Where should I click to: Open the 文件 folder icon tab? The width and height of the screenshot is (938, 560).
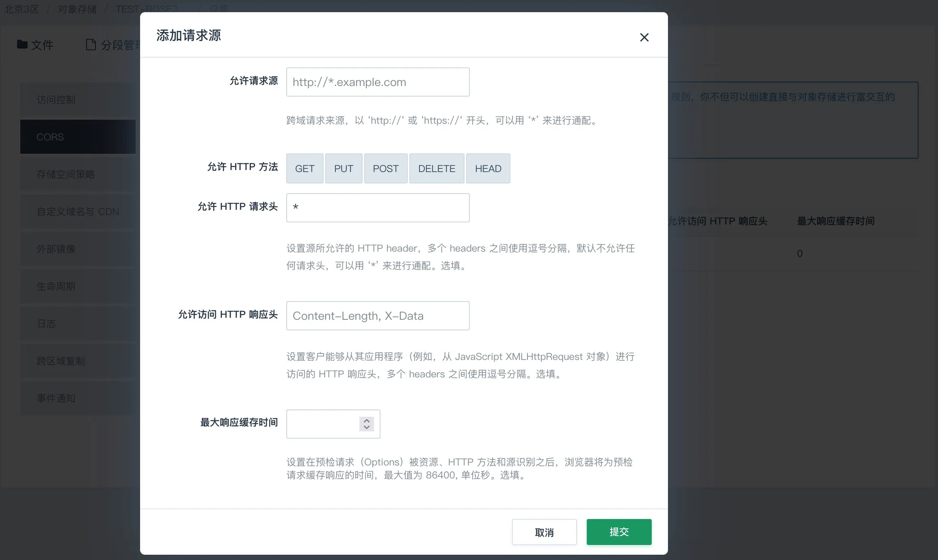pos(35,45)
